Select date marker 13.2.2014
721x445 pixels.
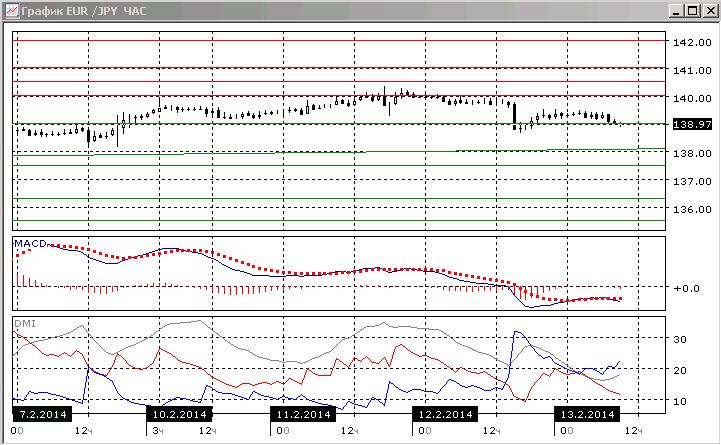[x=587, y=414]
